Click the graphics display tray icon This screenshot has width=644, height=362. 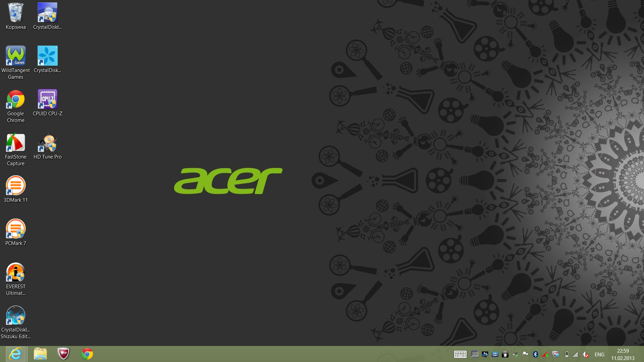485,354
